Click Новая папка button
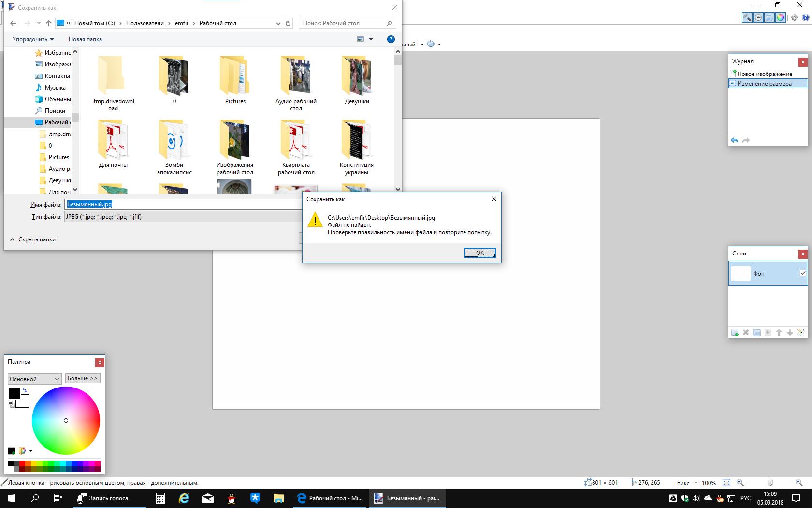This screenshot has height=508, width=812. (x=85, y=39)
